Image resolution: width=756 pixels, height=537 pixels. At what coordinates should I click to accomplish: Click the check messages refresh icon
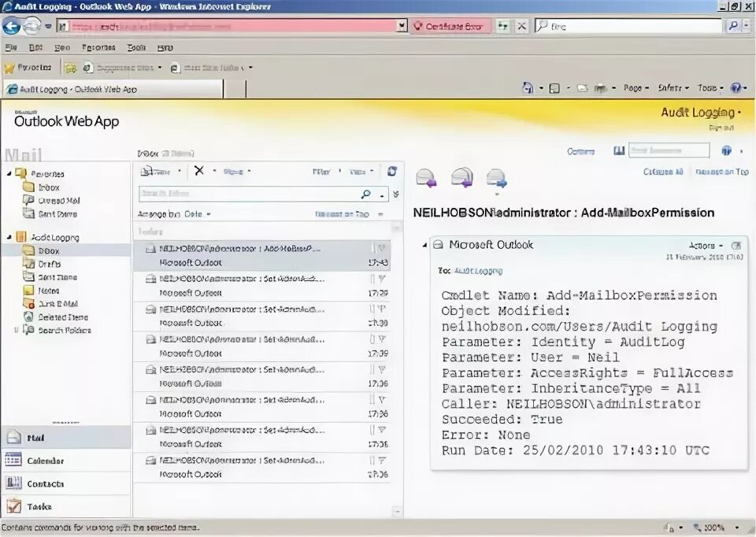392,171
